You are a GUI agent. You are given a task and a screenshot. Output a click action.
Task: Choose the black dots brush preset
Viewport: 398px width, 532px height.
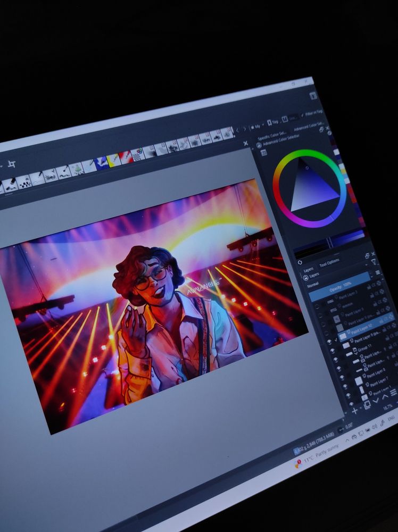[x=24, y=182]
